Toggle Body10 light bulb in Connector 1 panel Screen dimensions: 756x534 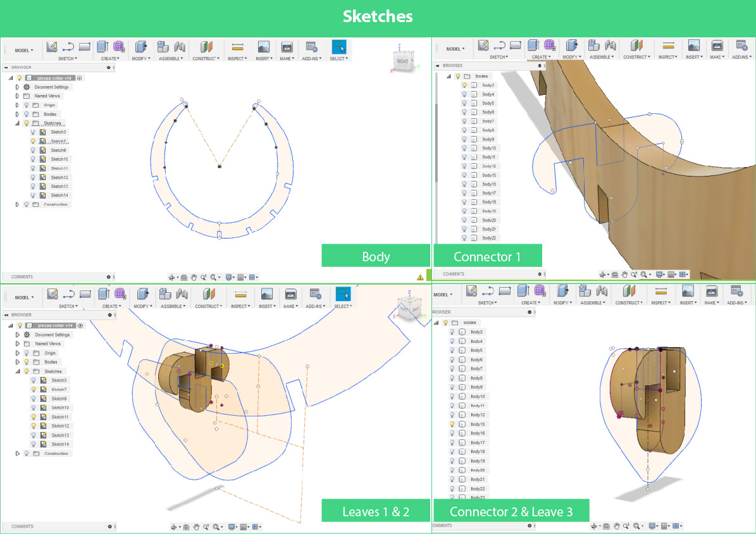pos(464,148)
